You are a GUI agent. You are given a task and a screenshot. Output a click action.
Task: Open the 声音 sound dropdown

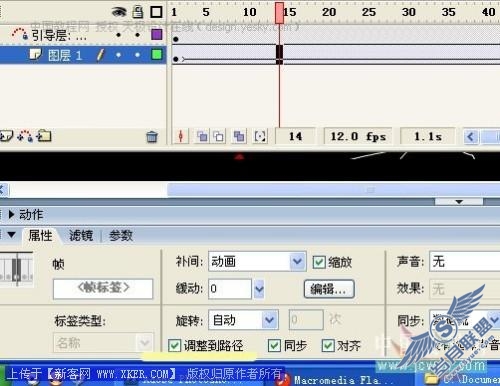pos(465,261)
